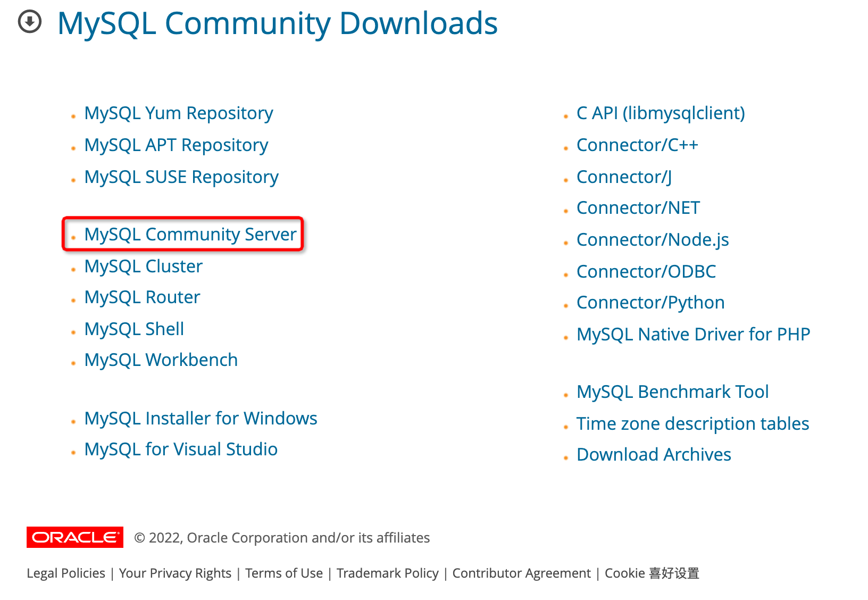868x600 pixels.
Task: Open Terms of Use link
Action: [x=284, y=573]
